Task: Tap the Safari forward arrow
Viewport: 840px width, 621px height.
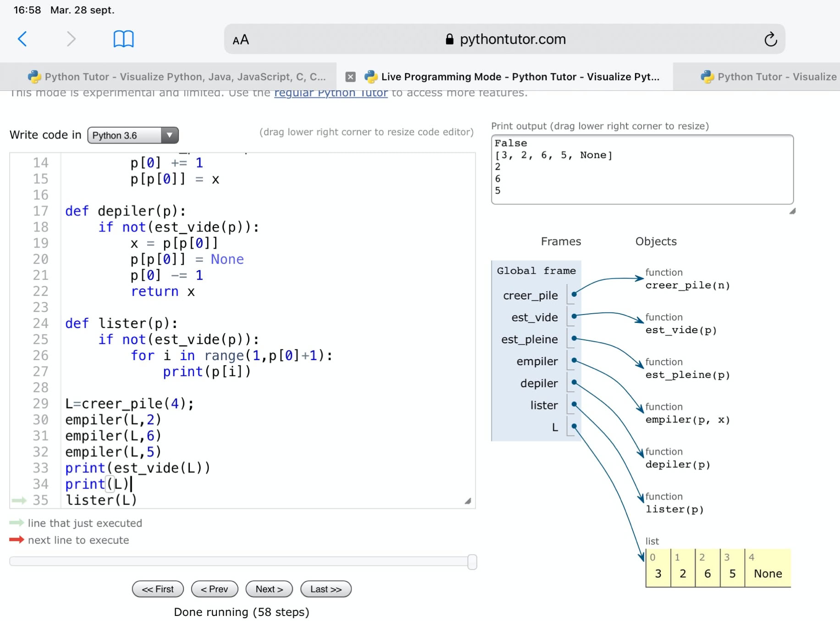Action: (71, 39)
